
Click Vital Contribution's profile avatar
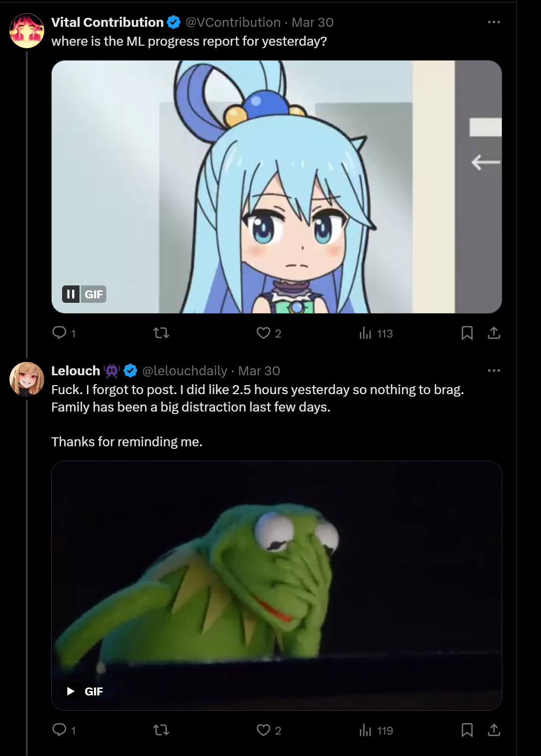(26, 30)
